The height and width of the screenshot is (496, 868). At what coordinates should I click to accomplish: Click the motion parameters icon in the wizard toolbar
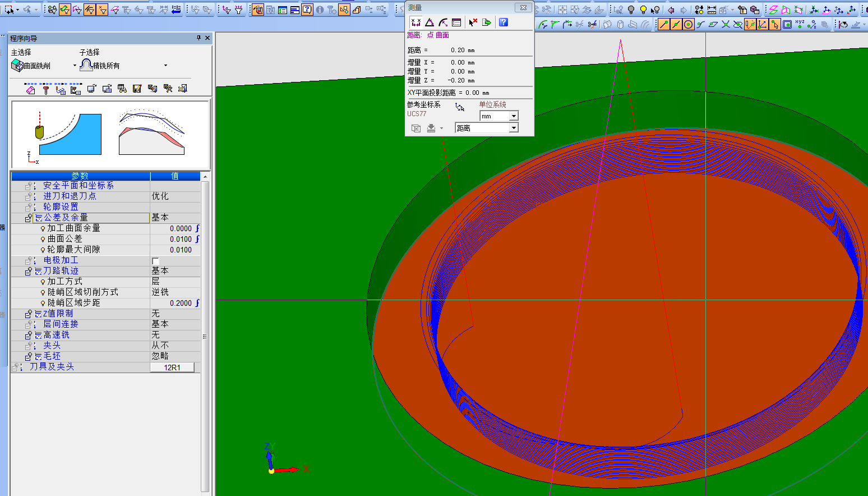tap(61, 89)
